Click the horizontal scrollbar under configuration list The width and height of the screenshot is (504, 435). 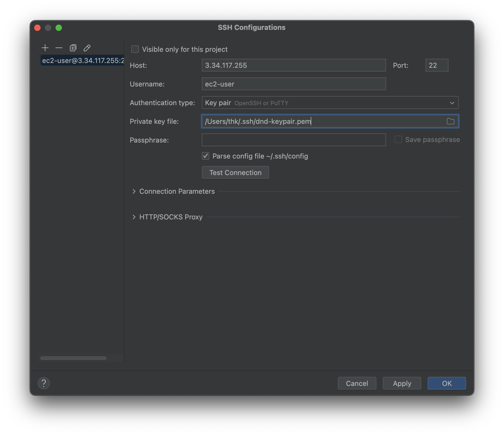[73, 358]
